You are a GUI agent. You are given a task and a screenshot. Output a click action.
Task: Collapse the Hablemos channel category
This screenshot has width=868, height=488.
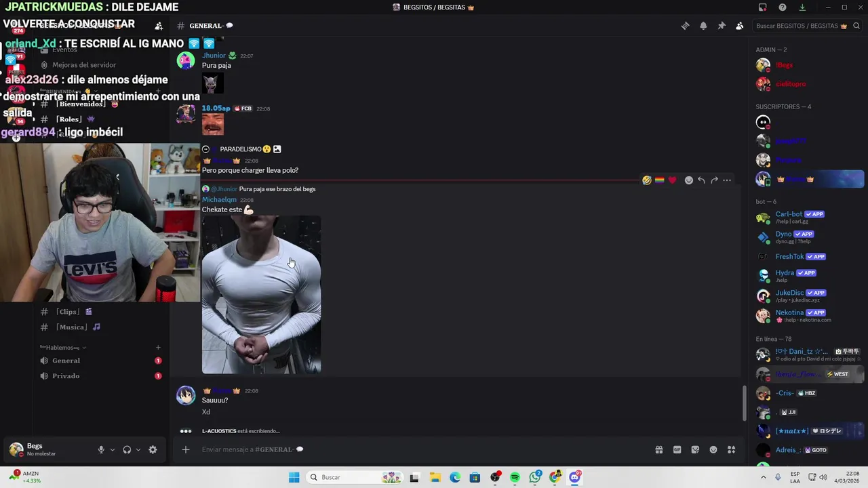coord(62,348)
